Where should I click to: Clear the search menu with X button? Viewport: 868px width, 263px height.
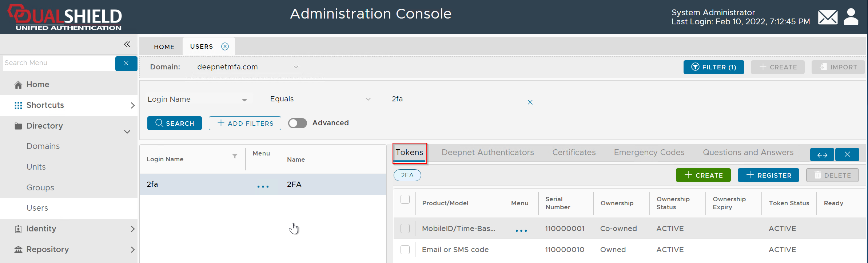pyautogui.click(x=126, y=64)
